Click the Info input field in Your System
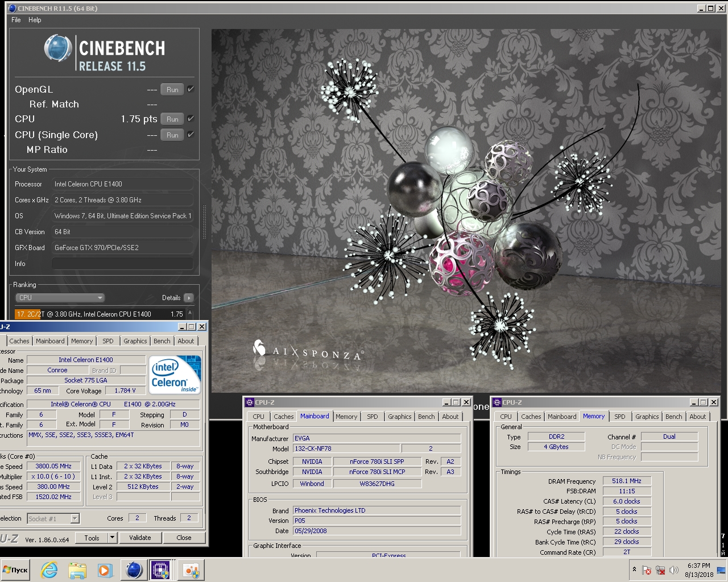Viewport: 728px width, 582px height. tap(122, 264)
